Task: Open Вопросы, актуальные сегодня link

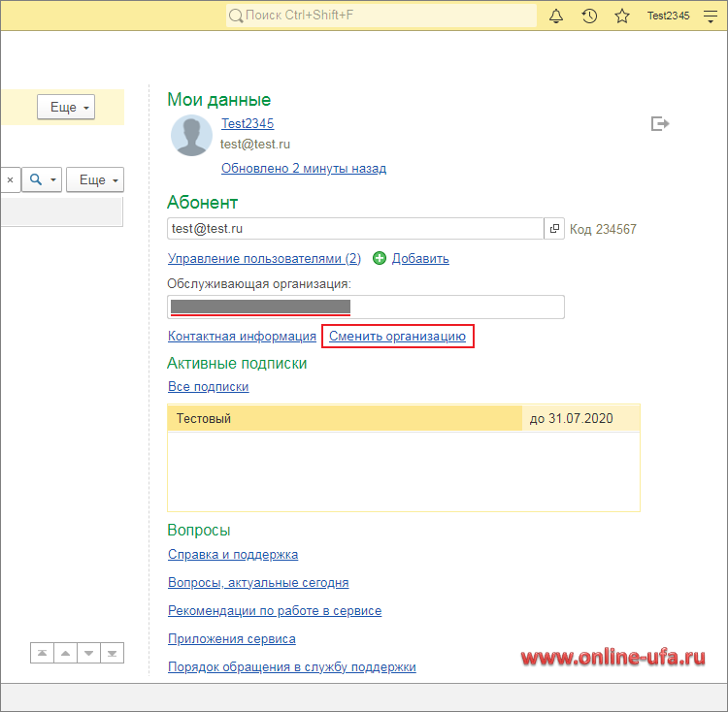Action: (258, 583)
